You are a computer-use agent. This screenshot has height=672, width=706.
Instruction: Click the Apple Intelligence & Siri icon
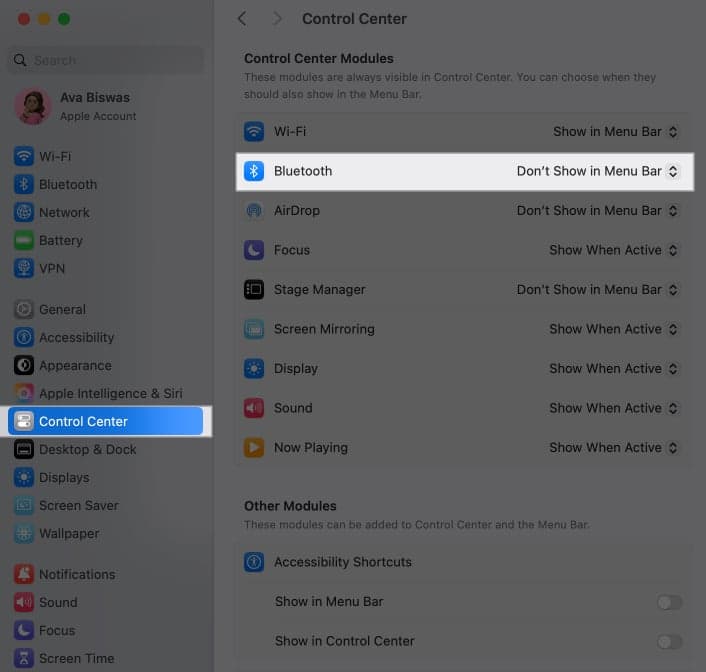point(23,393)
